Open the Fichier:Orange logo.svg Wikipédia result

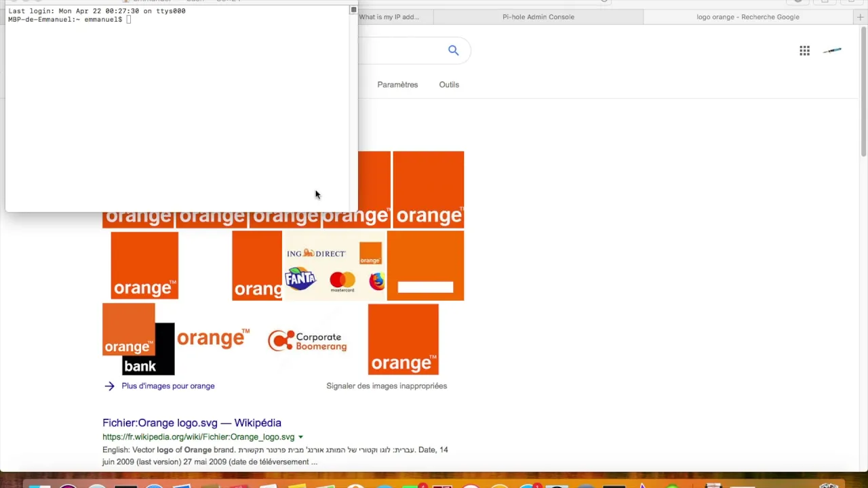(192, 423)
